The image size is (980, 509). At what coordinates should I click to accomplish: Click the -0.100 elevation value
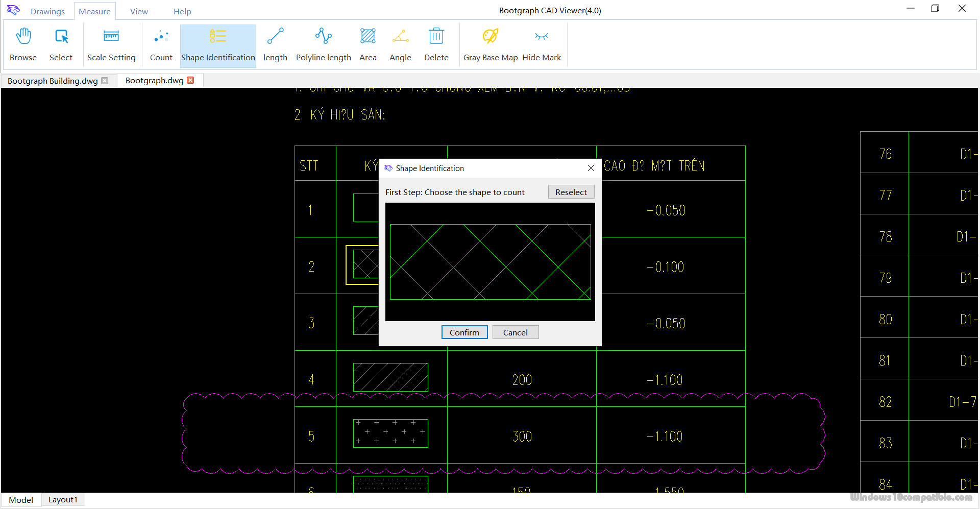click(x=665, y=267)
